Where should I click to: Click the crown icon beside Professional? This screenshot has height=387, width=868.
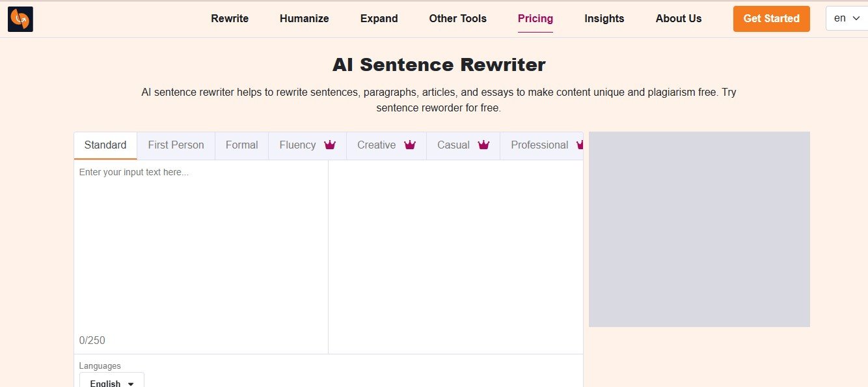point(579,145)
